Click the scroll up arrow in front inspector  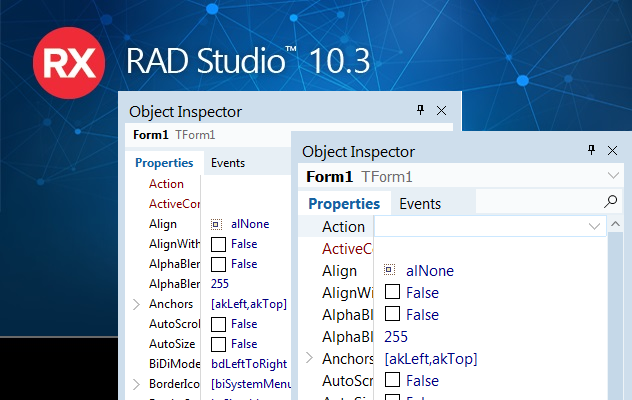pyautogui.click(x=615, y=224)
